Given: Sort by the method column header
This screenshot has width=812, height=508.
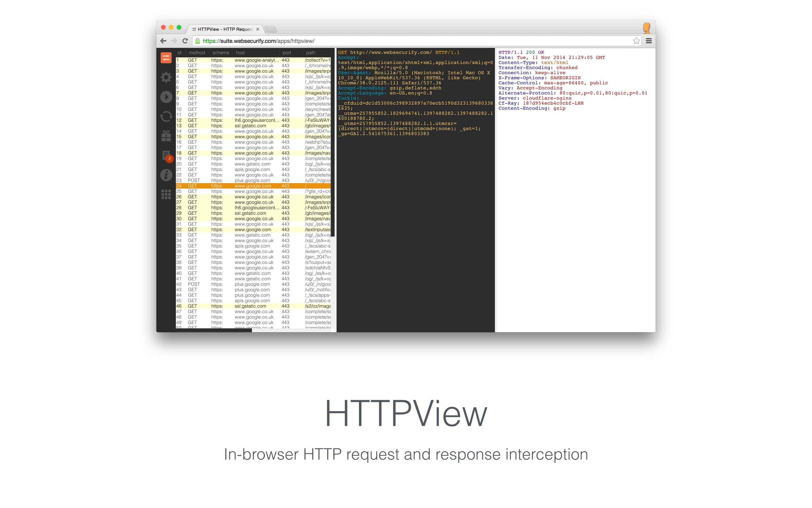Looking at the screenshot, I should (197, 53).
